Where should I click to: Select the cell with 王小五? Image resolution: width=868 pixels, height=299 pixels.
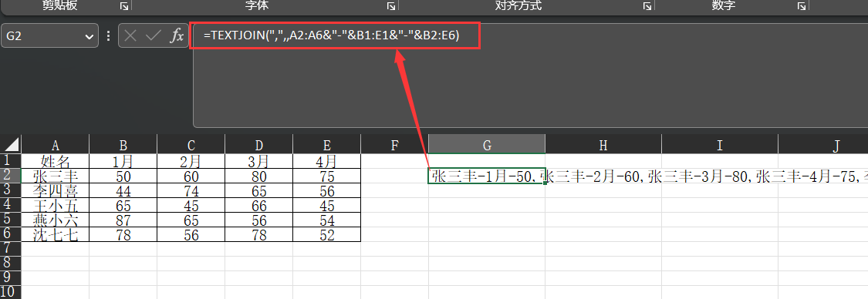[x=56, y=205]
